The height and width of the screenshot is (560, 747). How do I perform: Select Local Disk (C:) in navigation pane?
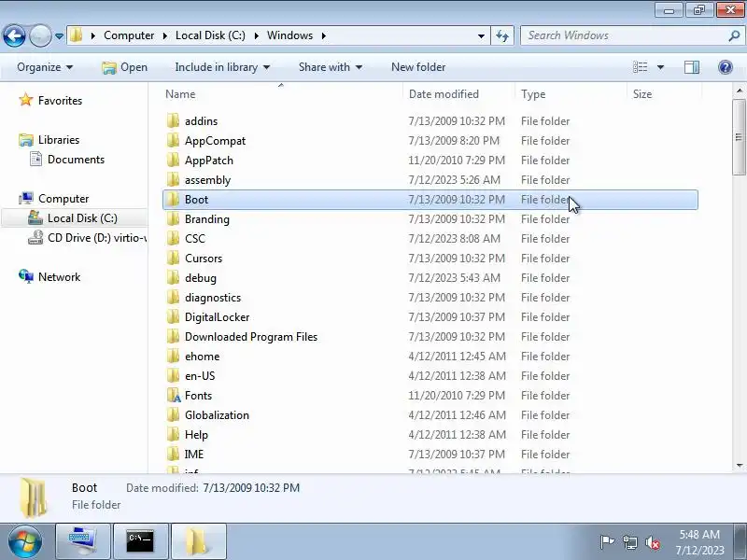(82, 218)
